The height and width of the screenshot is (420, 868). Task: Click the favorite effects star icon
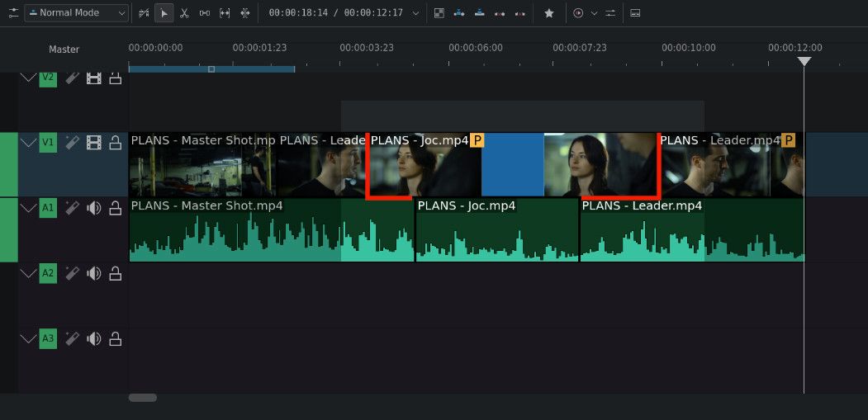point(549,13)
